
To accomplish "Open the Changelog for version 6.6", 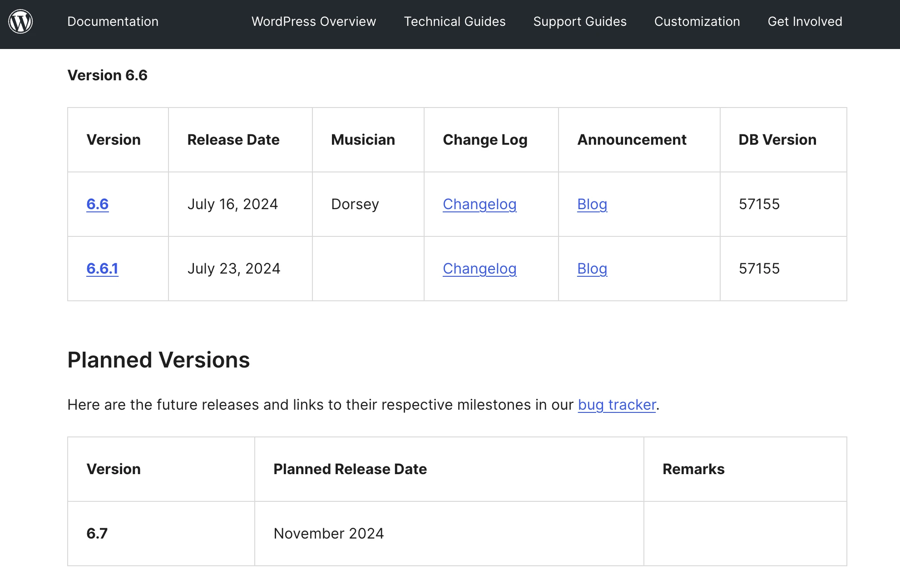I will coord(480,204).
